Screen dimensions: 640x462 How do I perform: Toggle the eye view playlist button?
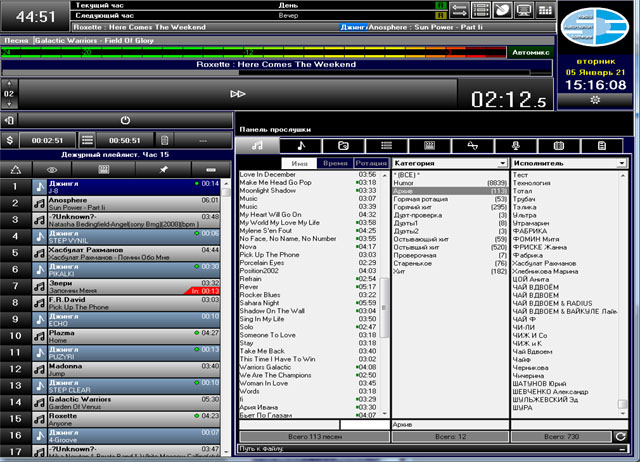pyautogui.click(x=52, y=169)
